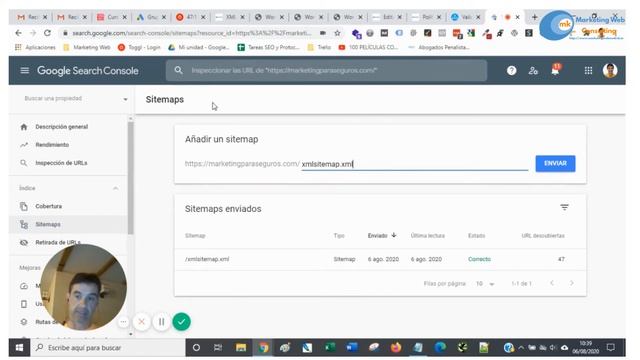Open Firefox from the taskbar
Viewport: 640px width, 360px height.
point(396,347)
